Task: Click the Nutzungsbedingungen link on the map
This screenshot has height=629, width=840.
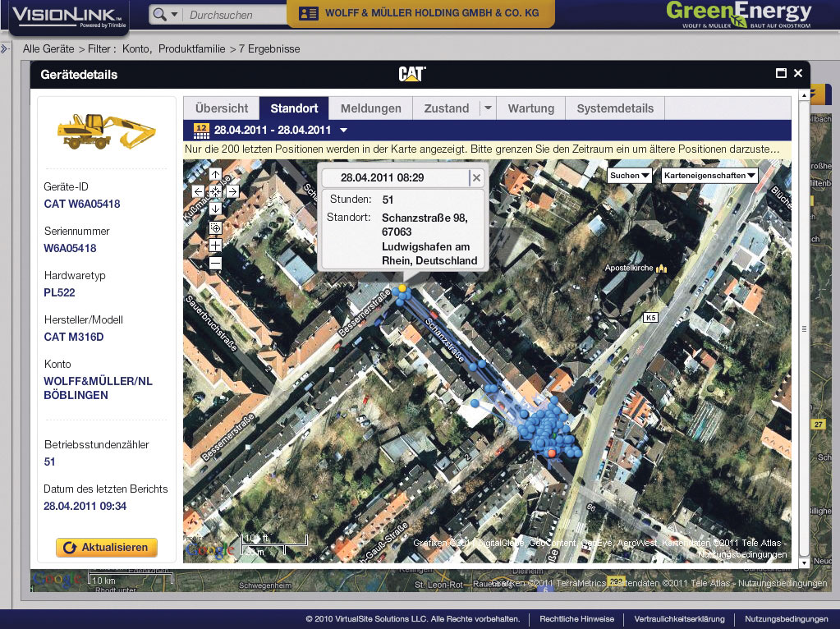Action: coord(742,554)
